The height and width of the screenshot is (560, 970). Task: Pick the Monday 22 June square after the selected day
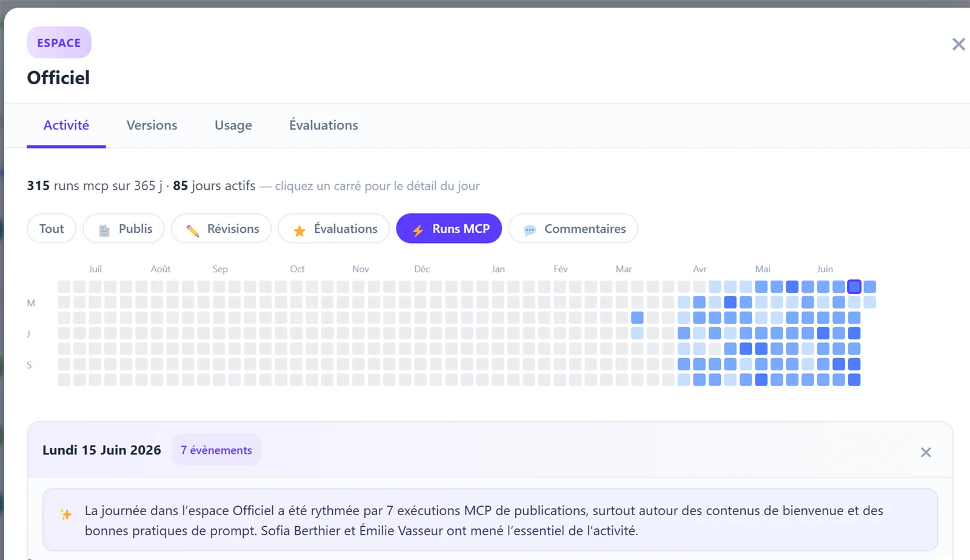coord(869,287)
